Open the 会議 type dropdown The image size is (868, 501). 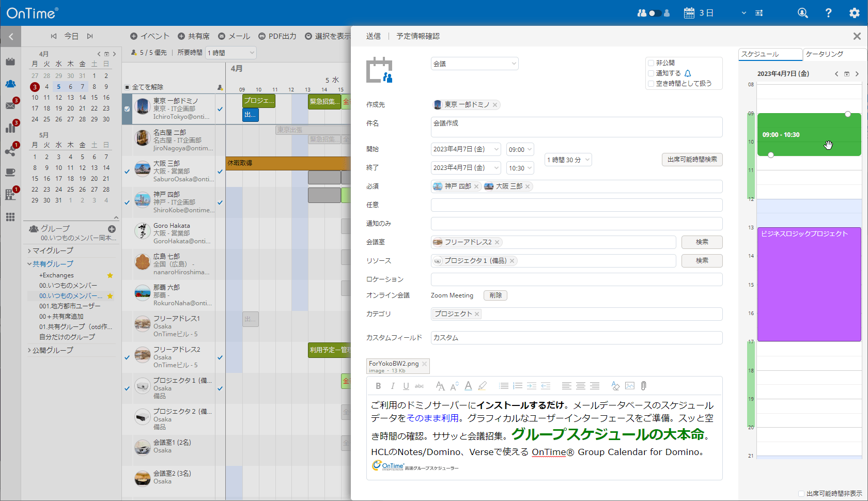coord(474,64)
